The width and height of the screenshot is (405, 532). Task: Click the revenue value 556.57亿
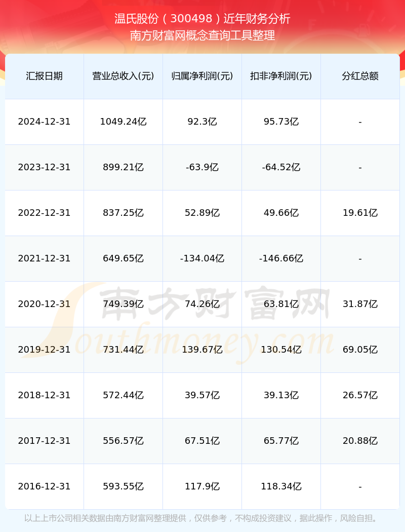click(124, 441)
